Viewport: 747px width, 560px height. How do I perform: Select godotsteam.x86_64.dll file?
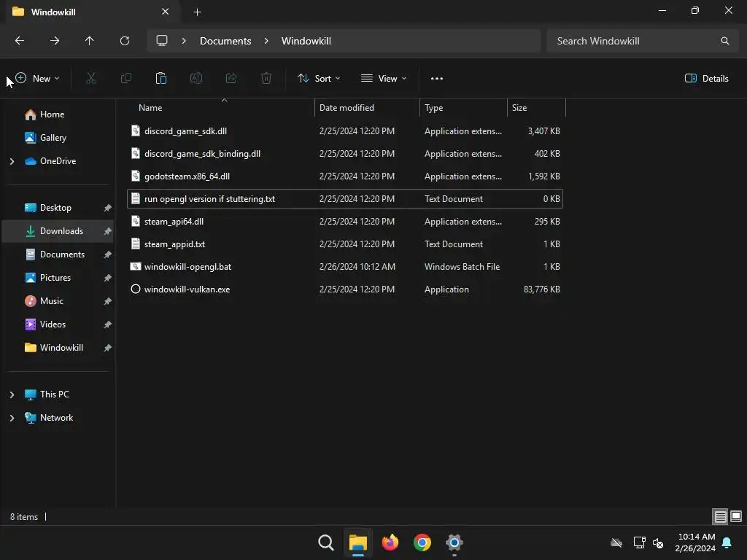pos(345,176)
